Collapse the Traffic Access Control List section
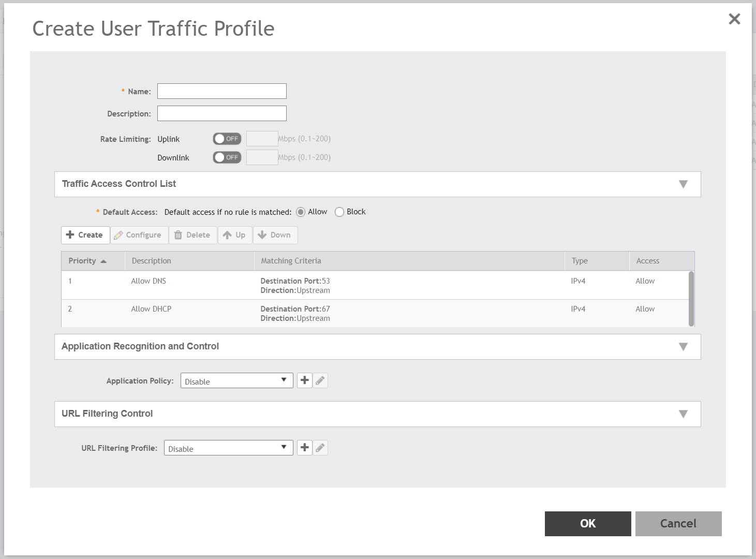The height and width of the screenshot is (559, 756). (x=684, y=184)
